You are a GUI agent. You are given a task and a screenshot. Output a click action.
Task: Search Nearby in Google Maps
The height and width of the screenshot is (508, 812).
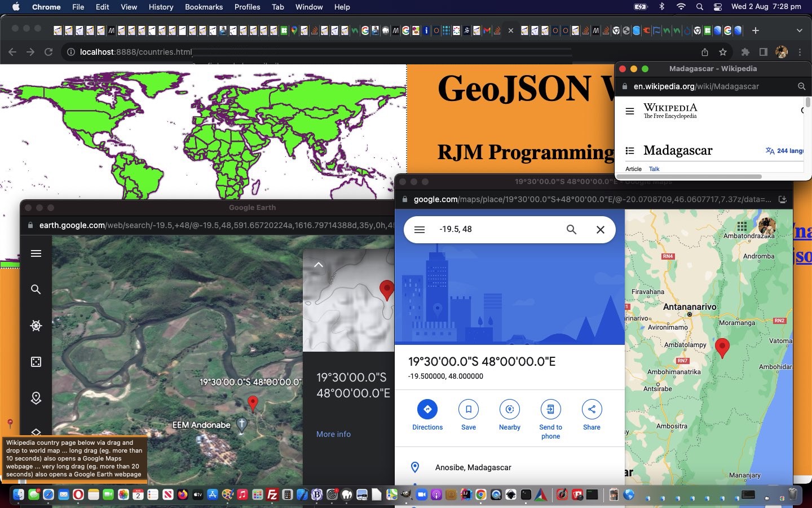click(510, 415)
